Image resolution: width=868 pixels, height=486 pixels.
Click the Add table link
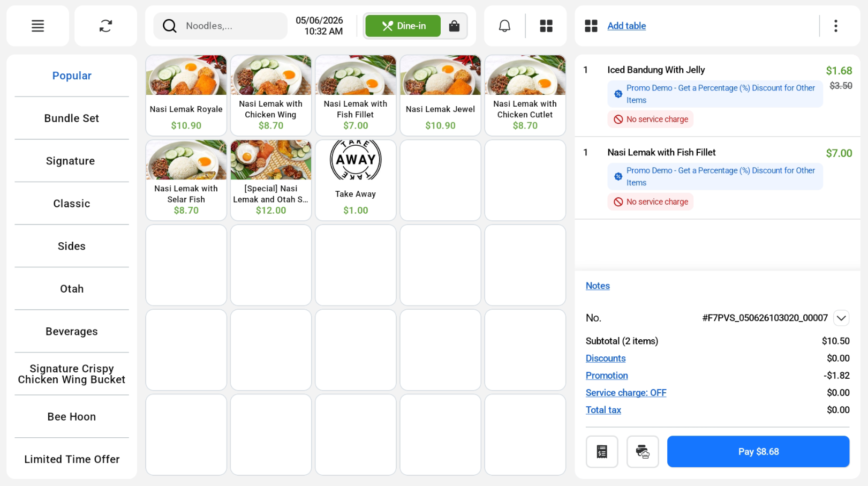[x=627, y=26]
